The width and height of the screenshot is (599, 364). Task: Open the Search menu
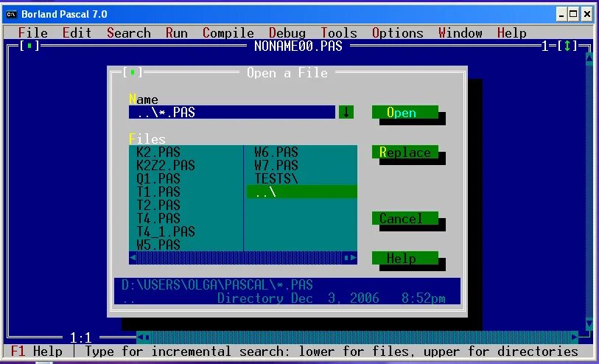[x=129, y=33]
